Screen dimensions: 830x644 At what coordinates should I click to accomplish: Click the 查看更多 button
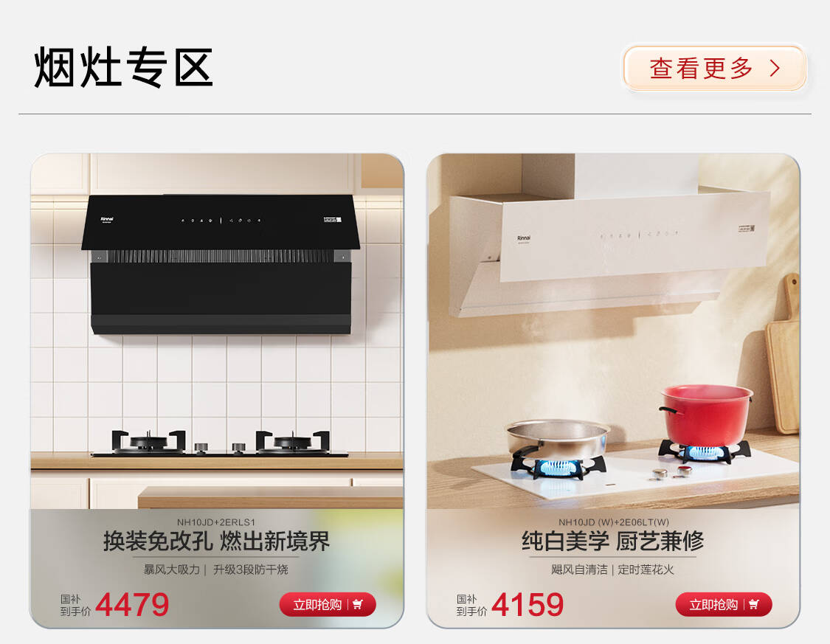pos(715,69)
